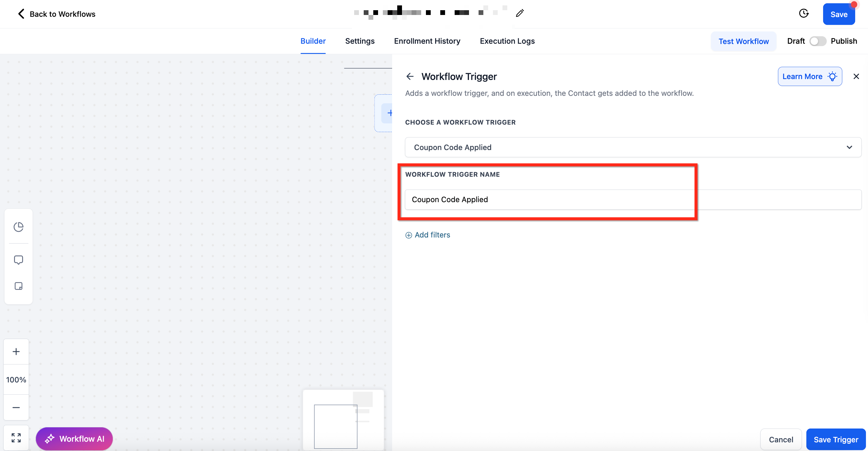Open the version history clock icon
This screenshot has height=451, width=868.
tap(804, 13)
